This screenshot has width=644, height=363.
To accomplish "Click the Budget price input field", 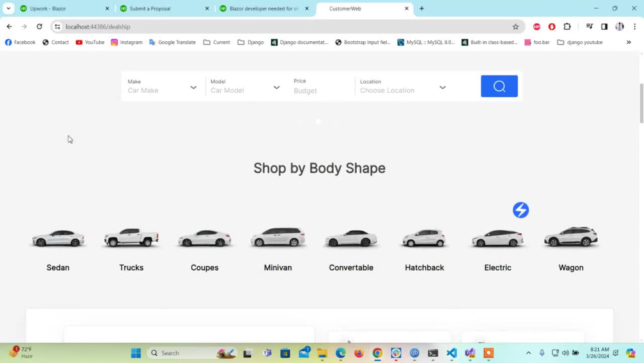I will 320,90.
